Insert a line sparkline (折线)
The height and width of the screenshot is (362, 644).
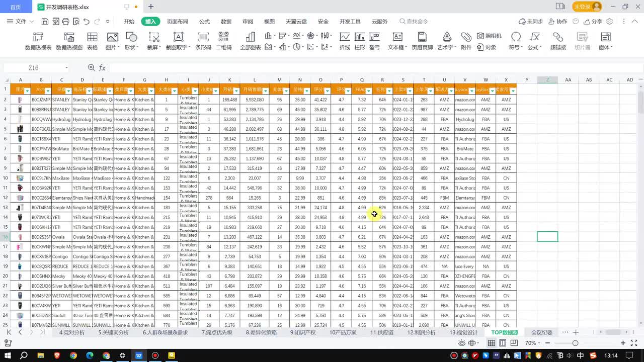345,41
